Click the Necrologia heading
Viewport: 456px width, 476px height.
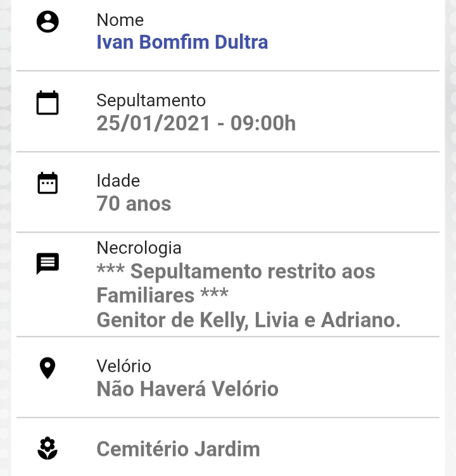coord(139,247)
